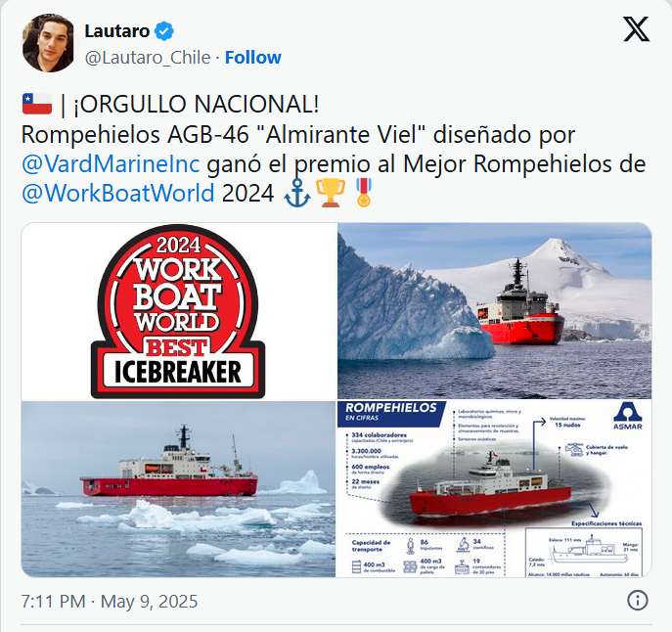Viewport: 672px width, 632px height.
Task: Click the anchor emoji in the tweet
Action: click(x=297, y=193)
